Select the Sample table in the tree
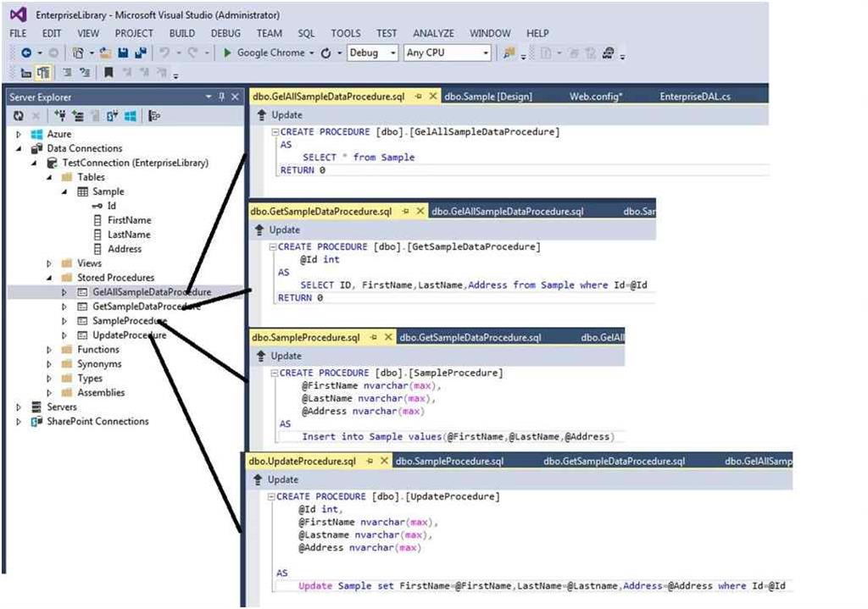Viewport: 868px width, 609px height. click(108, 191)
